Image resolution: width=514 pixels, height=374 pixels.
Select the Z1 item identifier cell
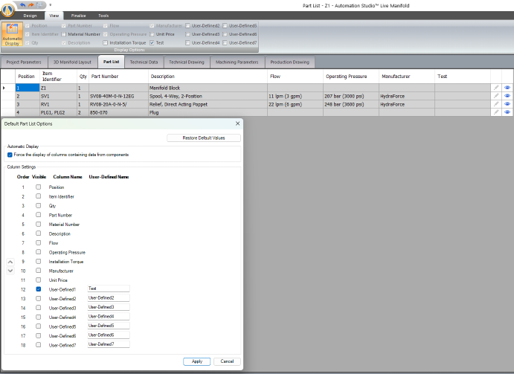58,88
